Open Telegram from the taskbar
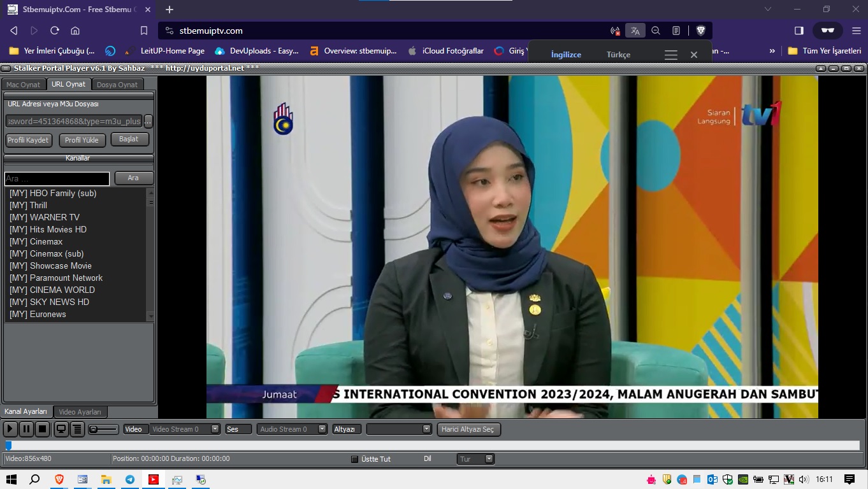 pos(130,479)
